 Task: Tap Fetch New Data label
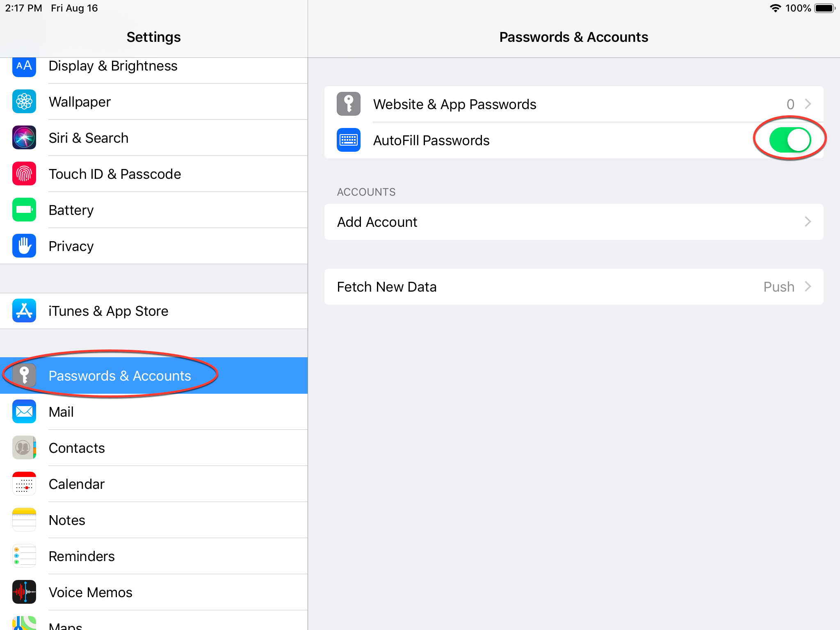click(x=386, y=287)
